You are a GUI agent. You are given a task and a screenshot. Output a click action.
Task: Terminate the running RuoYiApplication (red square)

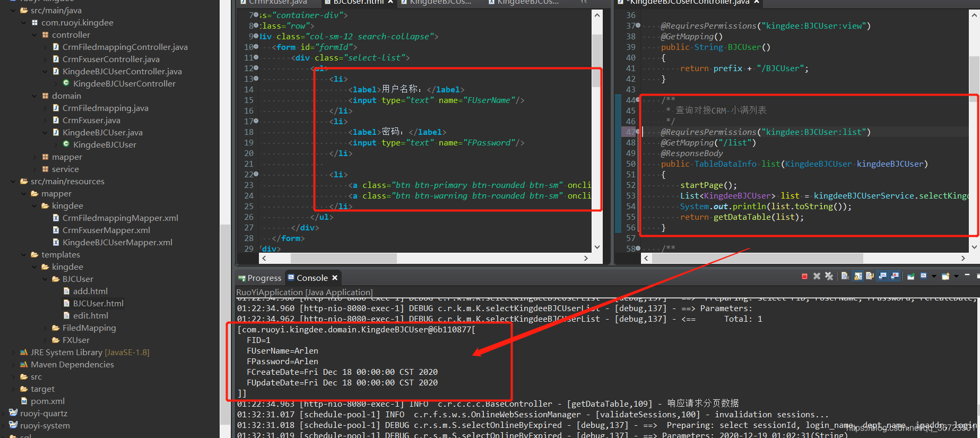[x=804, y=276]
